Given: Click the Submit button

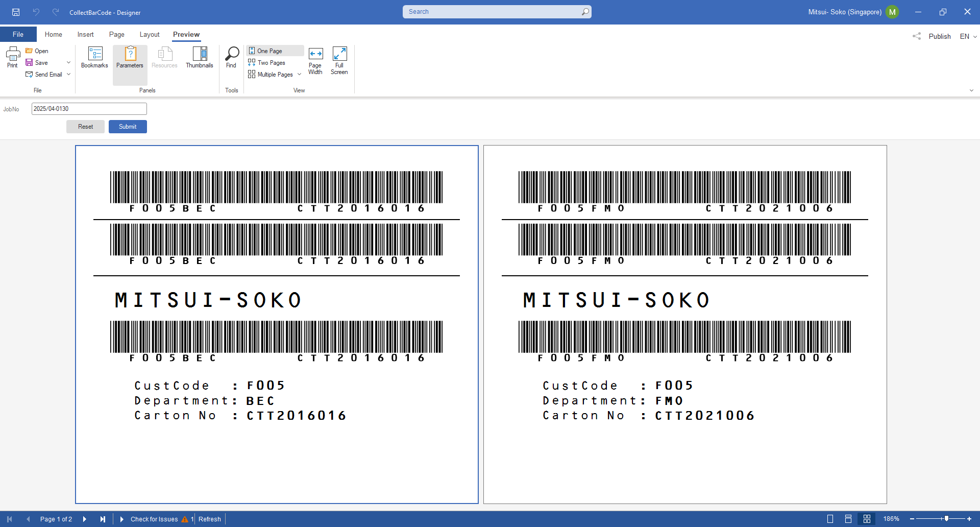Looking at the screenshot, I should [x=128, y=127].
